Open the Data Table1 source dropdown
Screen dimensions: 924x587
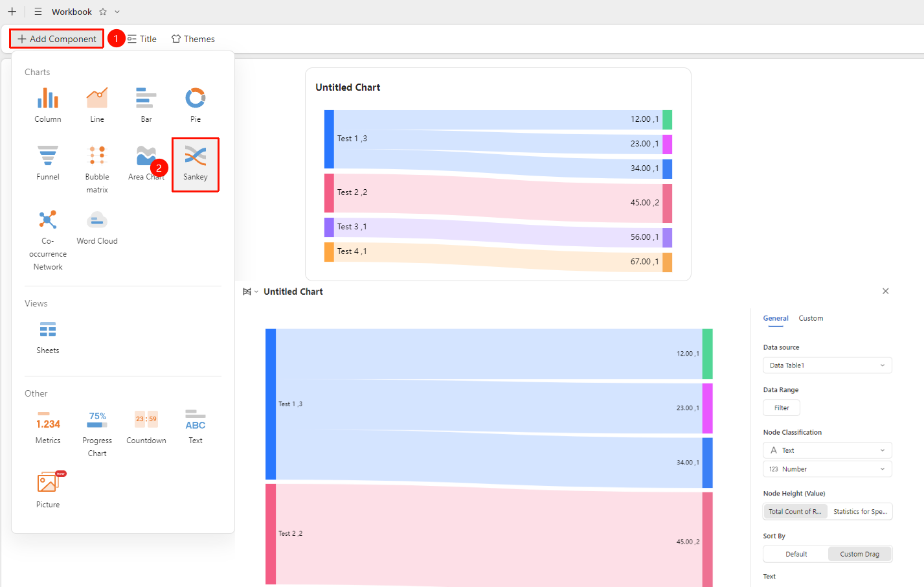pyautogui.click(x=828, y=365)
